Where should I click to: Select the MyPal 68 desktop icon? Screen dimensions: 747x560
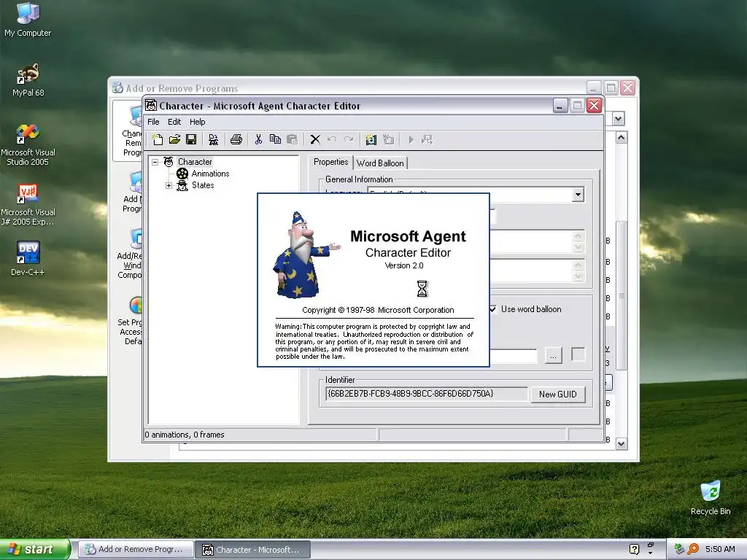(28, 80)
